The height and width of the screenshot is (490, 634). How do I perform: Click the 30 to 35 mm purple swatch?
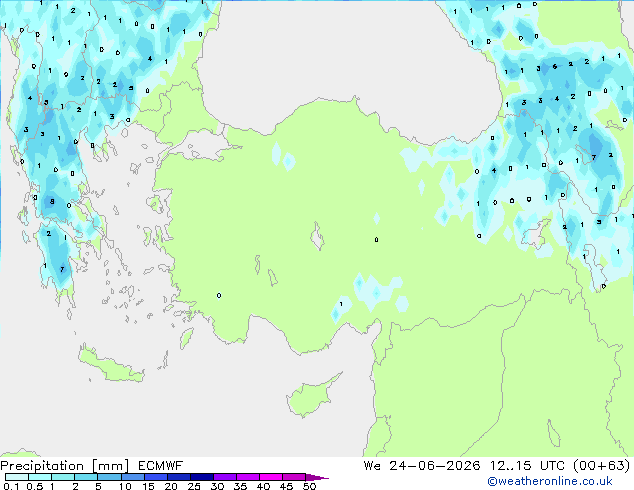pos(225,477)
